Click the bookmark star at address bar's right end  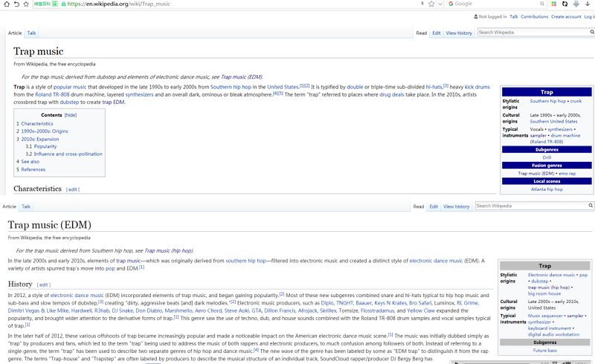tap(431, 4)
